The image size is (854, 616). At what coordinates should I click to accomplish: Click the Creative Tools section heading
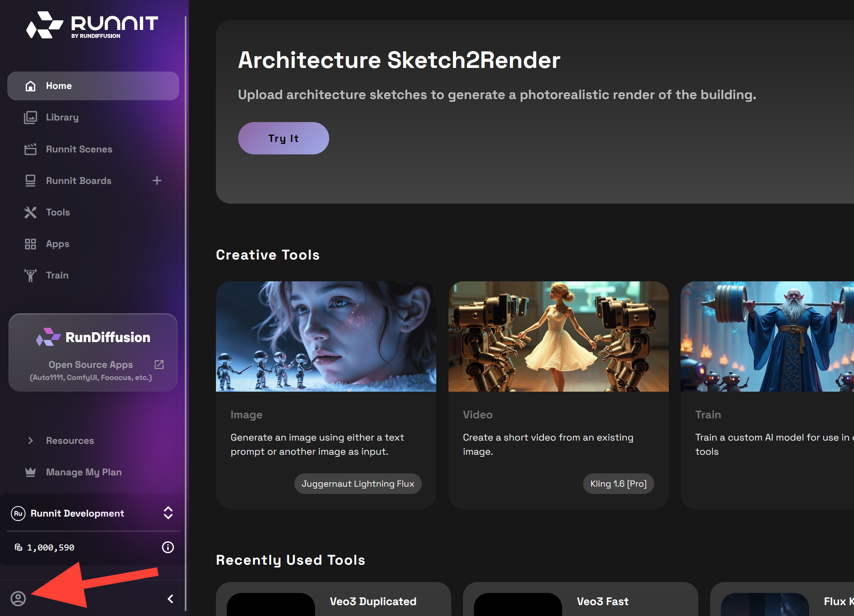pyautogui.click(x=268, y=255)
